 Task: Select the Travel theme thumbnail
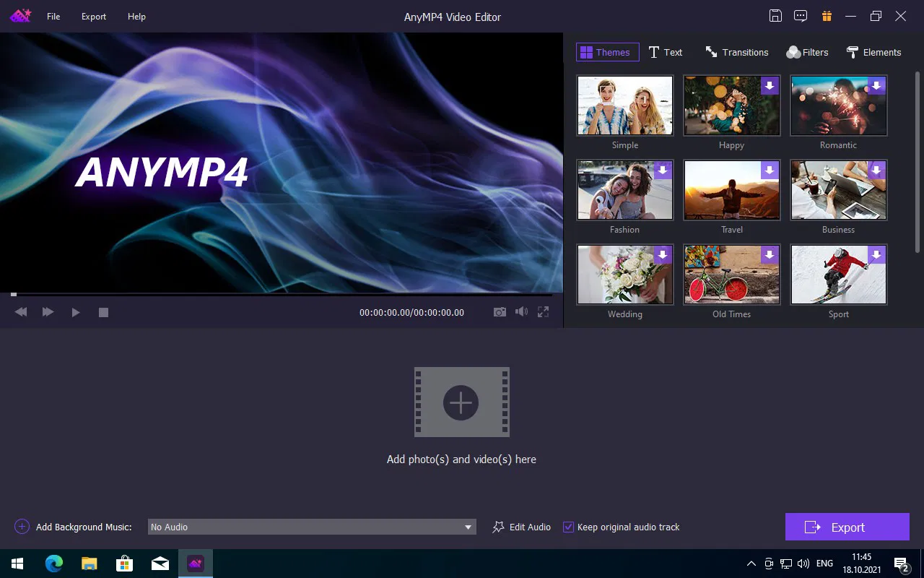point(731,189)
